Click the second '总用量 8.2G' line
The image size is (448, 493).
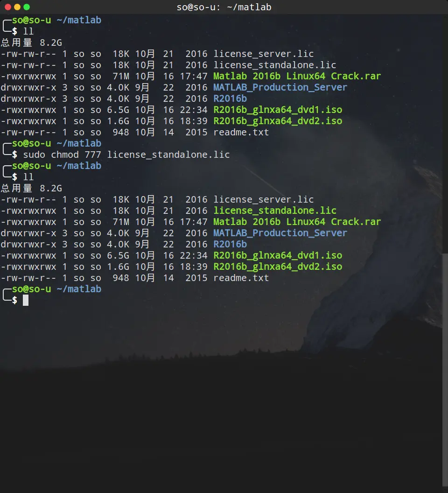tap(31, 188)
